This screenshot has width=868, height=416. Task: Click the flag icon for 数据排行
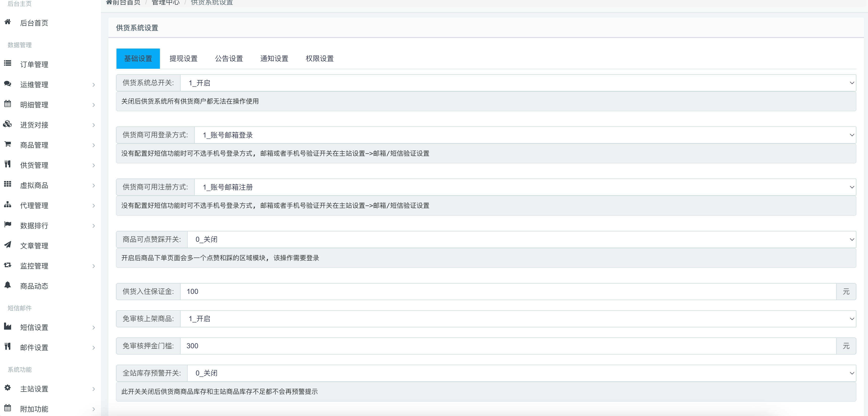click(x=7, y=224)
